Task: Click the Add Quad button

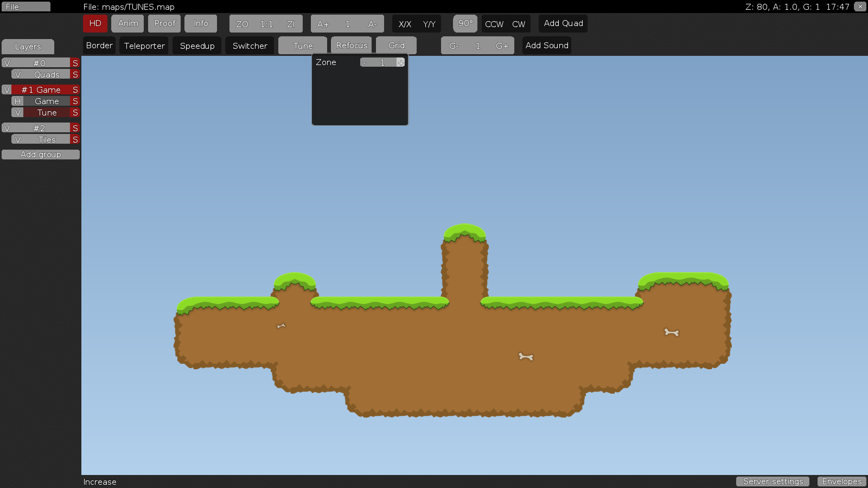Action: (x=563, y=23)
